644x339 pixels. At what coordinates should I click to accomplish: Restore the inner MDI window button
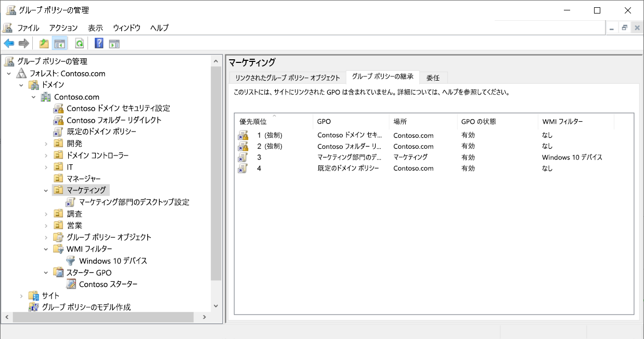[625, 28]
